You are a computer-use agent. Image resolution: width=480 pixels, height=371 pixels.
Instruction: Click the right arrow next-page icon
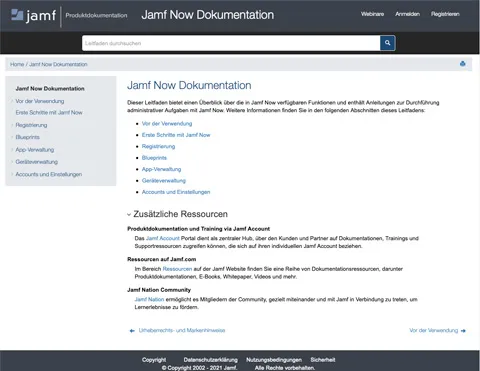click(x=463, y=331)
